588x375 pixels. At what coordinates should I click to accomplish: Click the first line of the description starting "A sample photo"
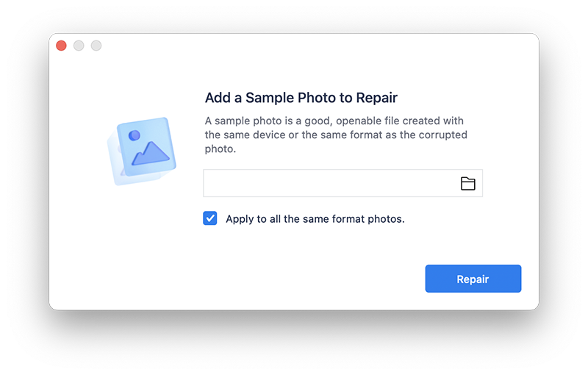334,121
